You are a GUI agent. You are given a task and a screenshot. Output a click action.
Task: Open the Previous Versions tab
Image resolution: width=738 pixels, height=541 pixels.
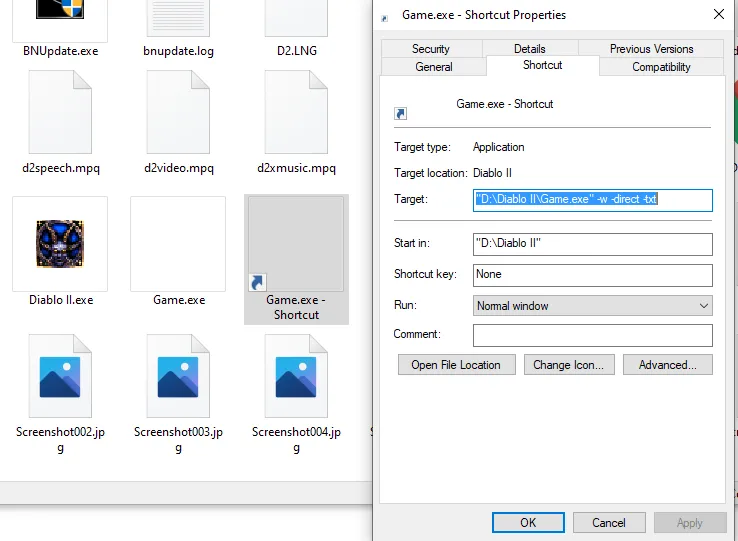pos(651,49)
